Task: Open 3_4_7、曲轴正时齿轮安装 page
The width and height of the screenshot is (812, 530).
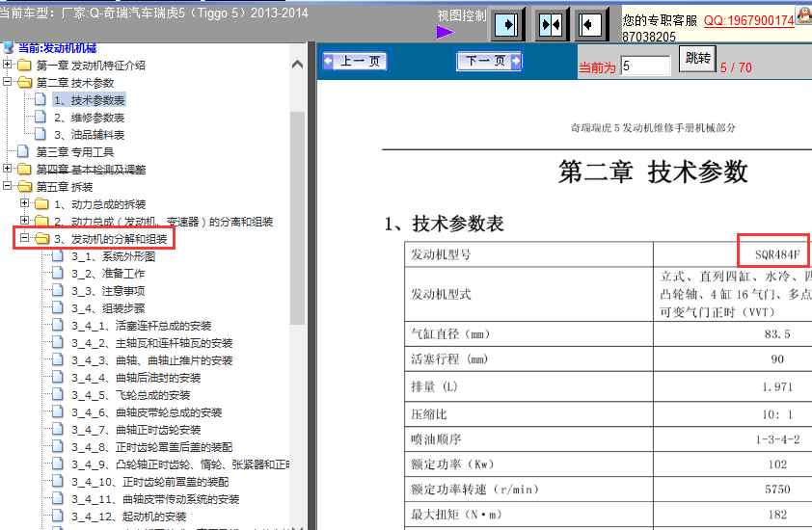Action: (136, 430)
